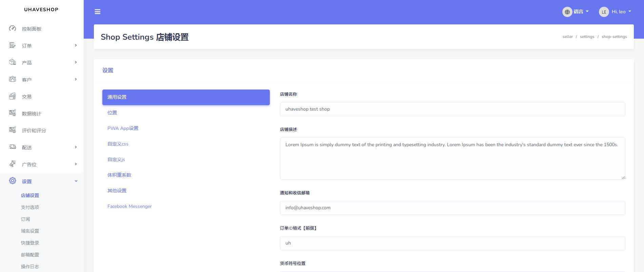Click the settings breadcrumb link
The image size is (644, 272).
coord(587,37)
